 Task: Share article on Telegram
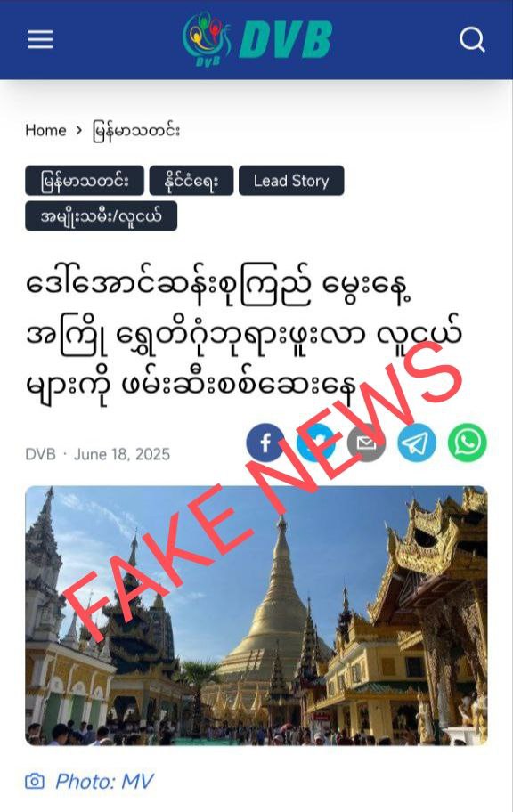click(417, 443)
